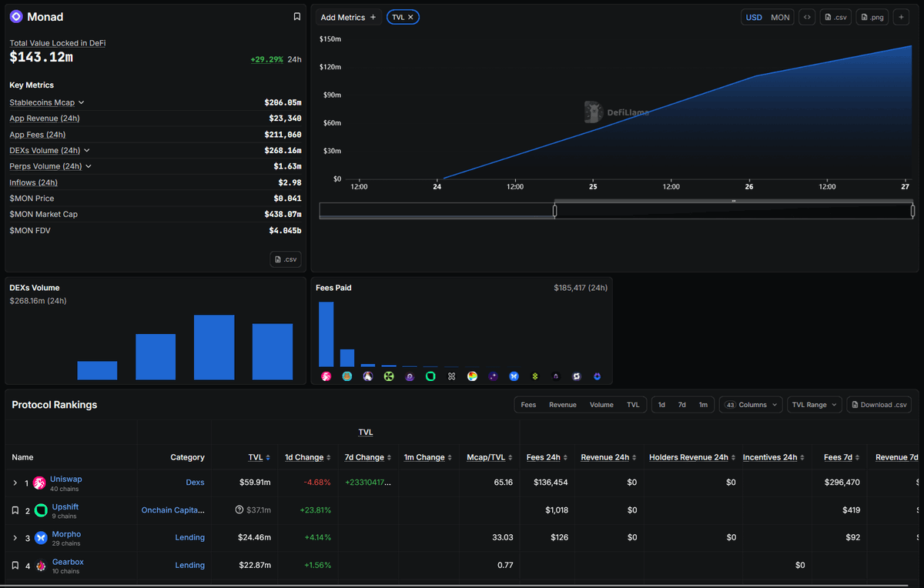Export the TVL chart as .png
The image size is (924, 588).
point(872,17)
